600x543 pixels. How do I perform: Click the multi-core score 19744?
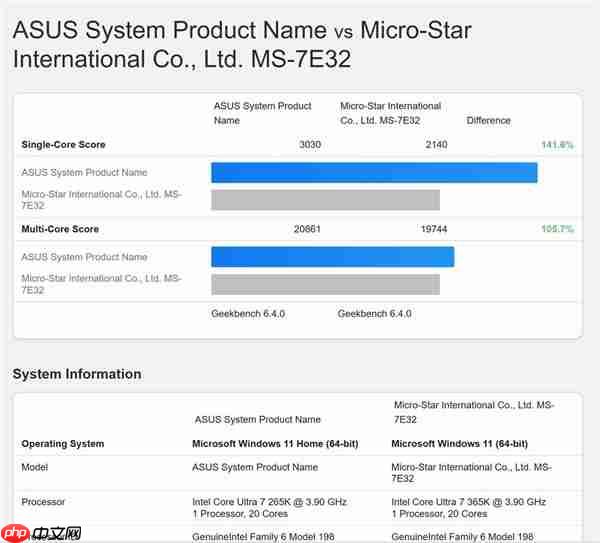point(434,229)
